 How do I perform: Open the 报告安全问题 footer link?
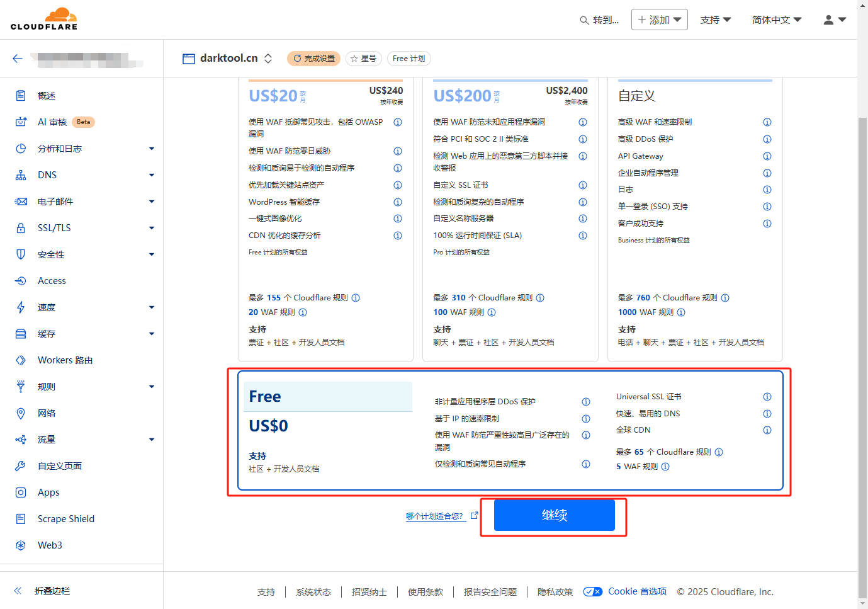click(x=490, y=592)
